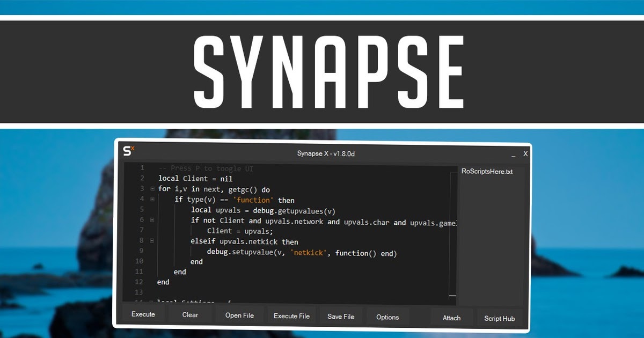Image resolution: width=644 pixels, height=338 pixels.
Task: Click the comment 'Press P to toogle UI'
Action: [206, 168]
